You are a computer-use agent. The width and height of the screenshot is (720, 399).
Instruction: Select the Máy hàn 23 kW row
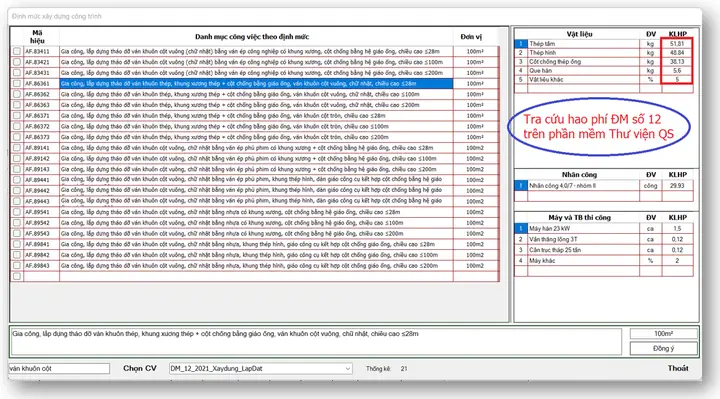(x=603, y=228)
